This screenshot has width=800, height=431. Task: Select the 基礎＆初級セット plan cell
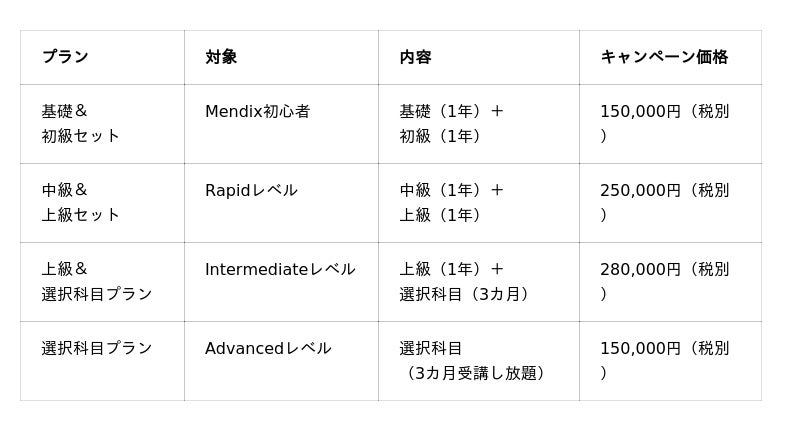(103, 124)
